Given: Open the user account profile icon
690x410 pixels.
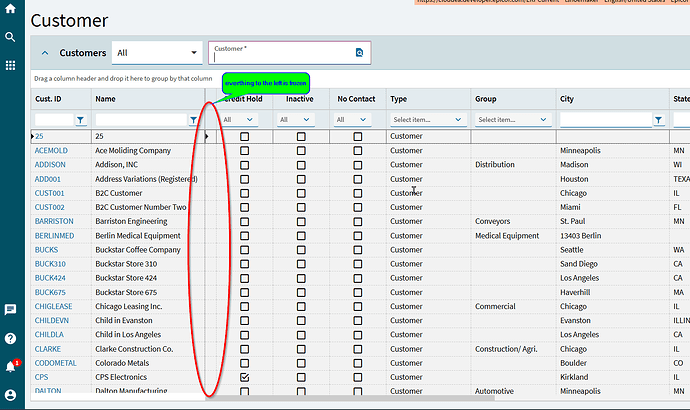Looking at the screenshot, I should click(x=10, y=395).
